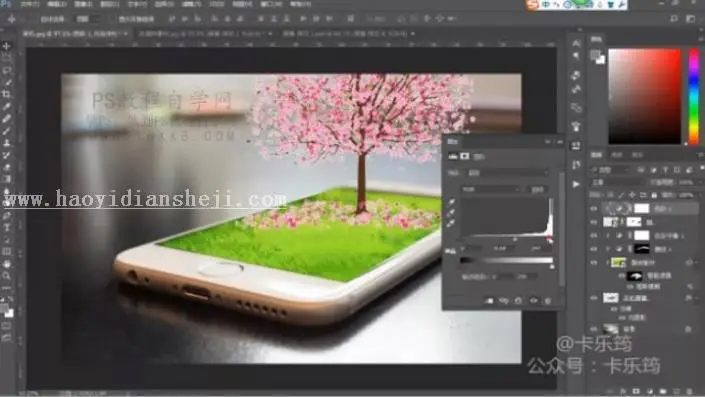Viewport: 705px width, 397px height.
Task: Click the delete adjustment trash icon in Properties
Action: tap(548, 300)
